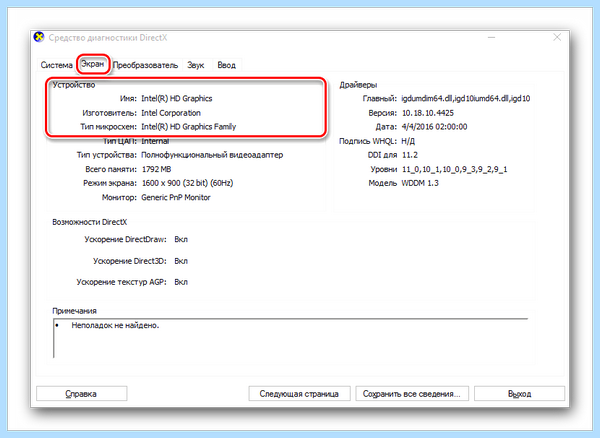
Task: Open the Ввод tab
Action: pyautogui.click(x=227, y=65)
